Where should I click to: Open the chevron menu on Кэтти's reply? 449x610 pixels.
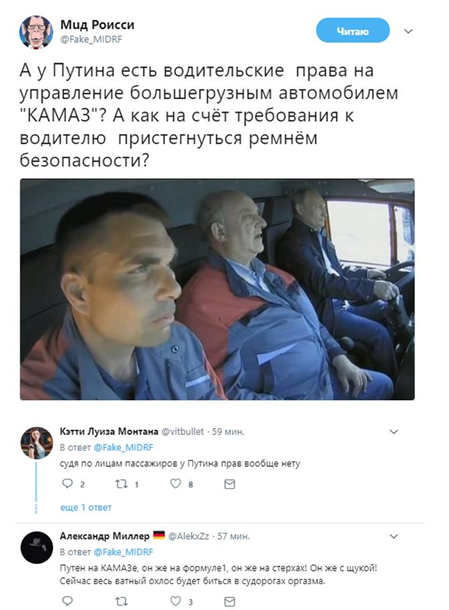394,431
